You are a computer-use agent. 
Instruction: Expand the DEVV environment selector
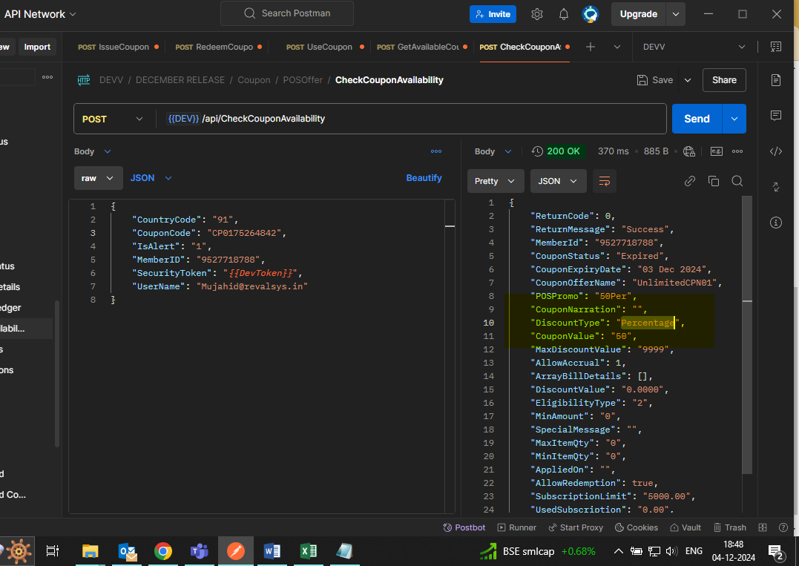(741, 47)
